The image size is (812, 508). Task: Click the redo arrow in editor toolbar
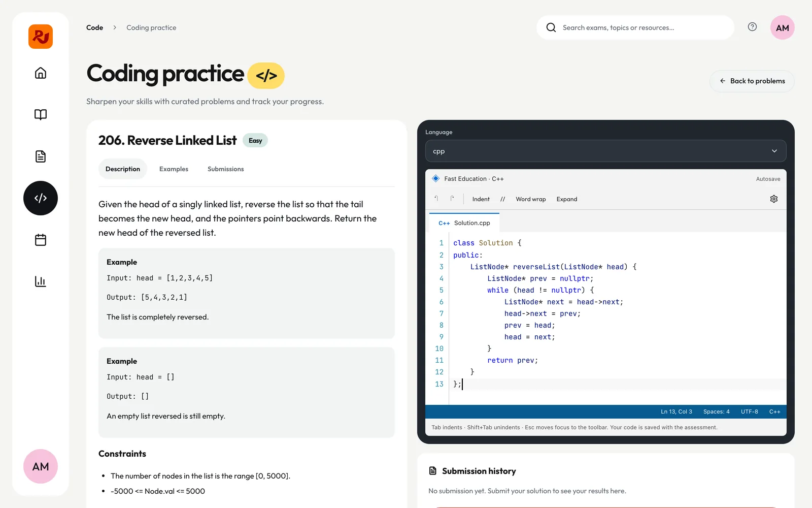pos(452,199)
